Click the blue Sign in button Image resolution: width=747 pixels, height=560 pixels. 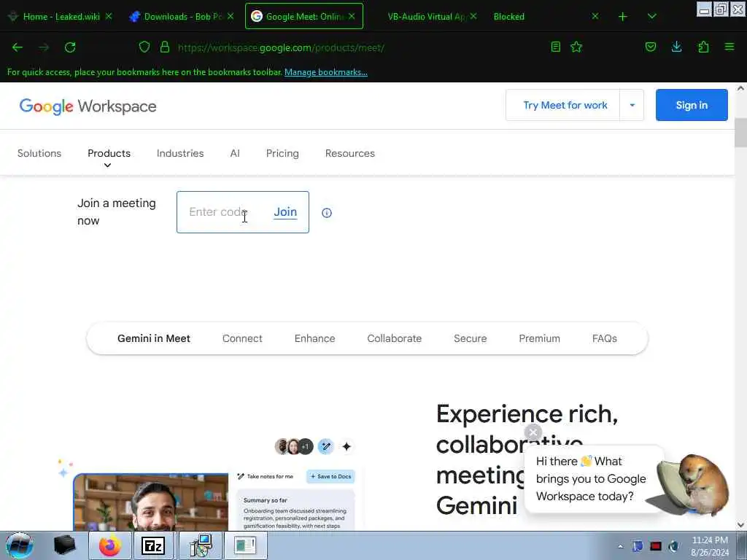click(x=692, y=105)
